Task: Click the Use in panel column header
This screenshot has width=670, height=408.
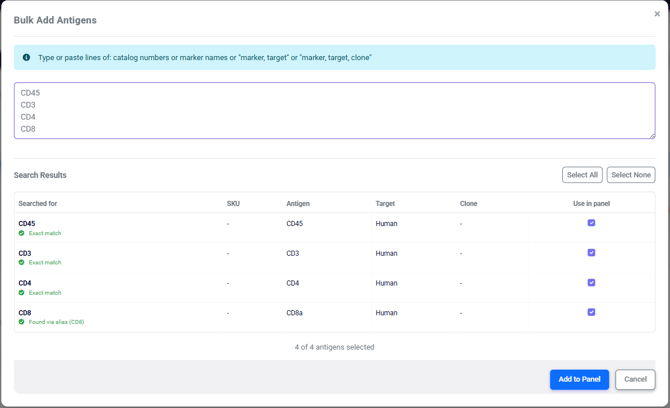Action: click(x=591, y=203)
